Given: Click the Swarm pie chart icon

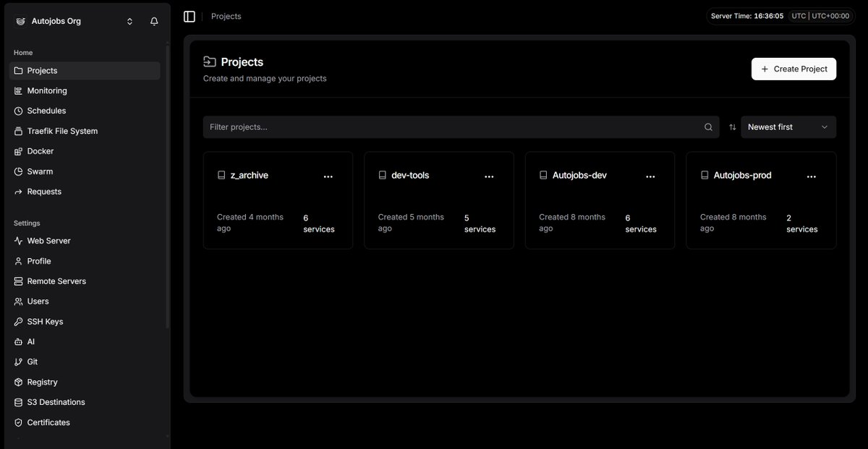Looking at the screenshot, I should point(19,172).
